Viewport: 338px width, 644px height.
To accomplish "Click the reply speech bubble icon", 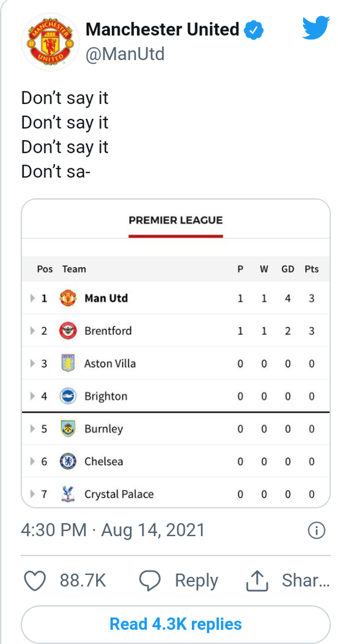I will (151, 581).
